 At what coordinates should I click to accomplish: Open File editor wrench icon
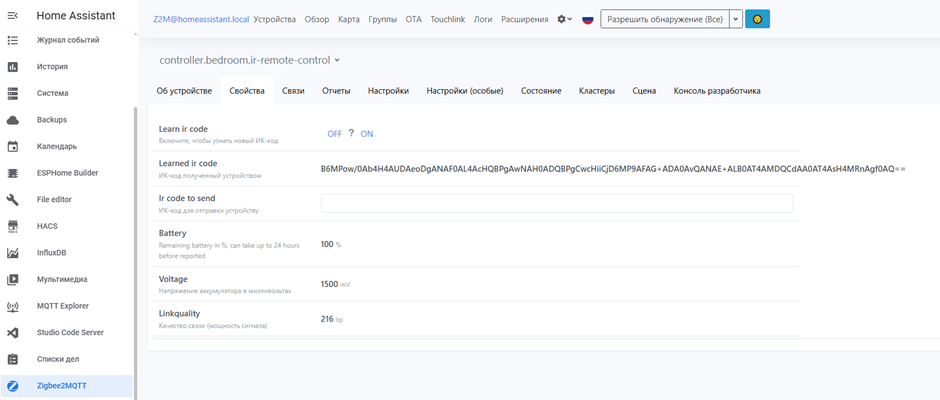click(13, 200)
